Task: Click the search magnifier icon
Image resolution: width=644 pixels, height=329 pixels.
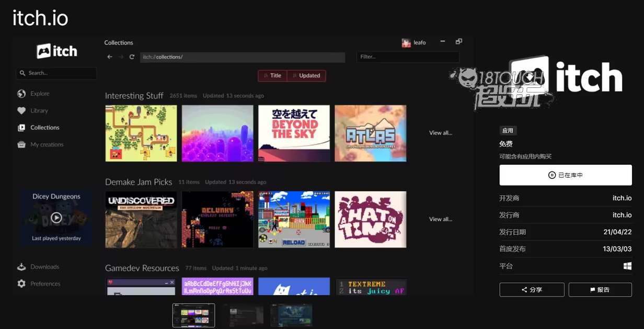Action: 22,73
